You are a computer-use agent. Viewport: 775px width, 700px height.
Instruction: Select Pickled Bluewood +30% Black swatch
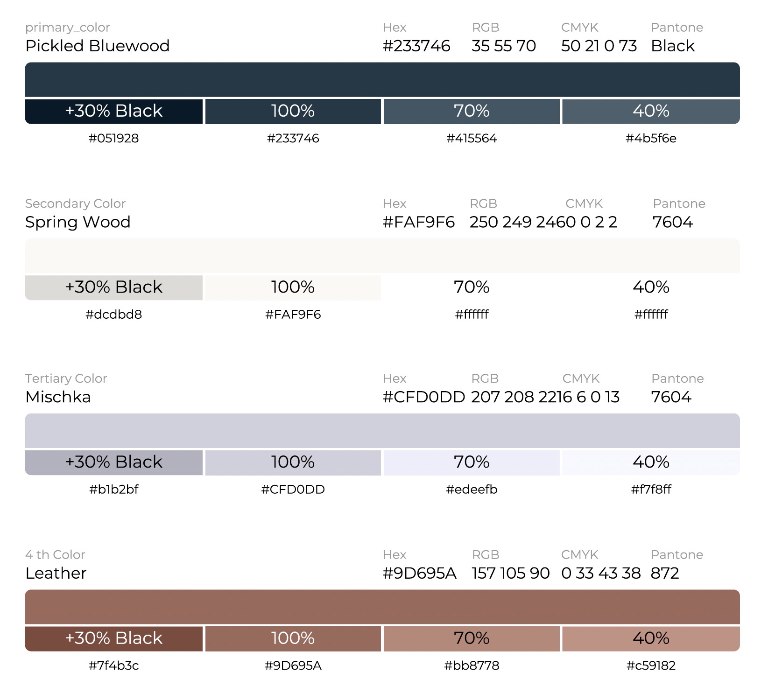pyautogui.click(x=114, y=112)
